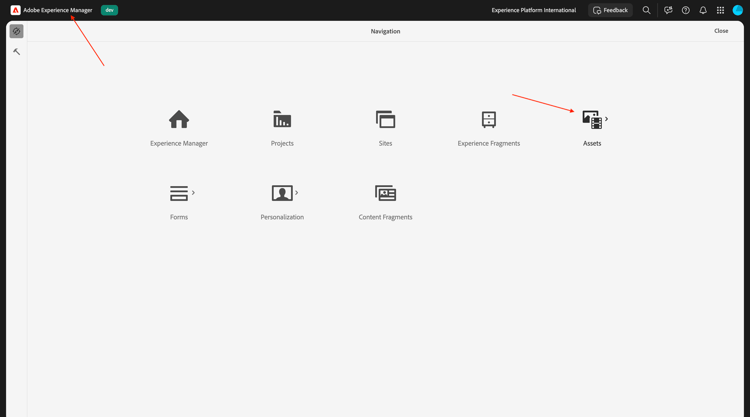The width and height of the screenshot is (750, 417).
Task: Select the Tools hammer rail icon
Action: [x=16, y=52]
